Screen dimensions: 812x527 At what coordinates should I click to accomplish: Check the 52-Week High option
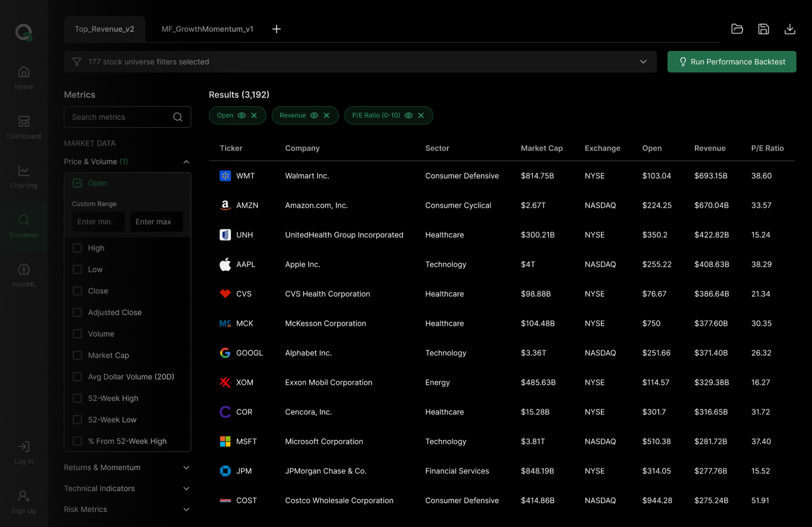click(x=77, y=398)
